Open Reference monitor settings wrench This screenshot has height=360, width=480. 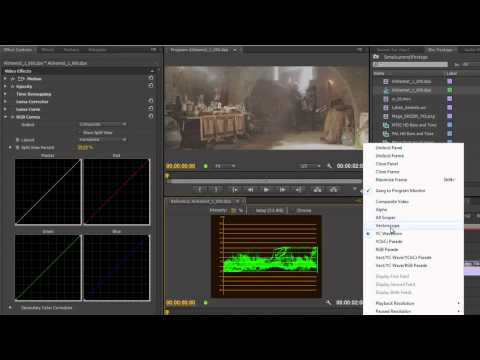click(329, 302)
